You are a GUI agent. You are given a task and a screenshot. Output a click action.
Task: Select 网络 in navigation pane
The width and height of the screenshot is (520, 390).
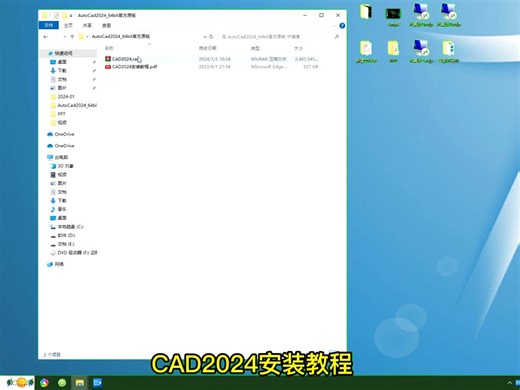click(x=59, y=264)
